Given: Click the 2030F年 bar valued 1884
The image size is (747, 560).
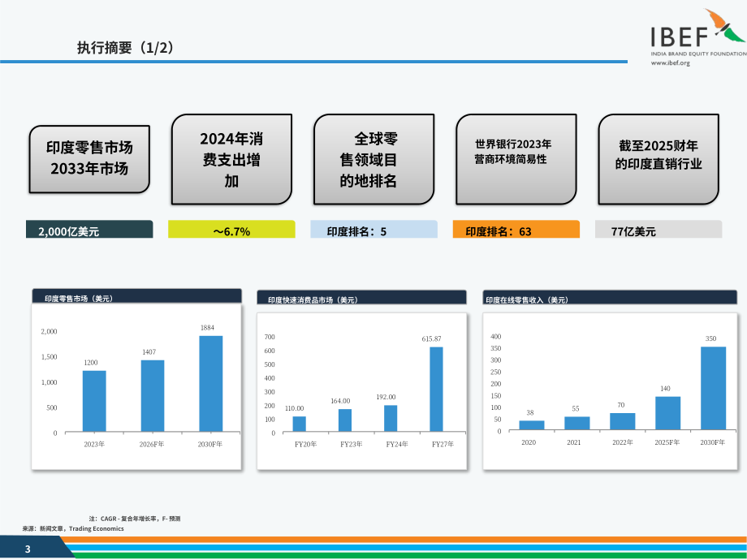Looking at the screenshot, I should [211, 384].
